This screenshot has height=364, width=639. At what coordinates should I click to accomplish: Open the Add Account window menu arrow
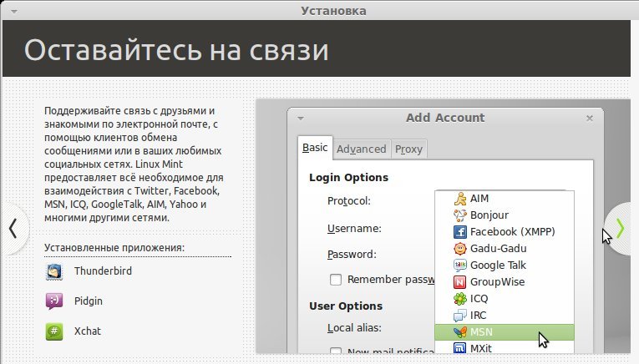(x=301, y=119)
